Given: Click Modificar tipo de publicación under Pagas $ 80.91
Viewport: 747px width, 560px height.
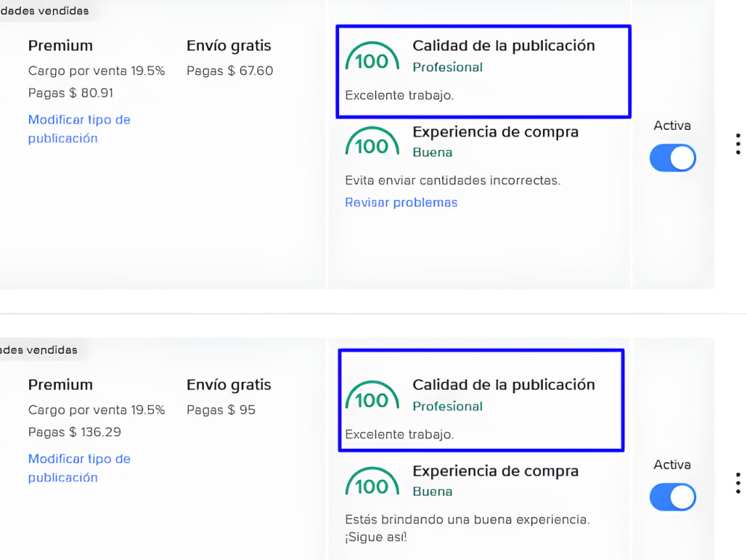Looking at the screenshot, I should click(79, 129).
